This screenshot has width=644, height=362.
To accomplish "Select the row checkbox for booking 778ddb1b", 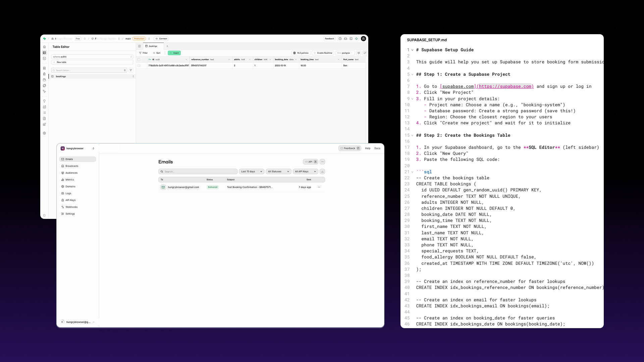I will coord(139,66).
